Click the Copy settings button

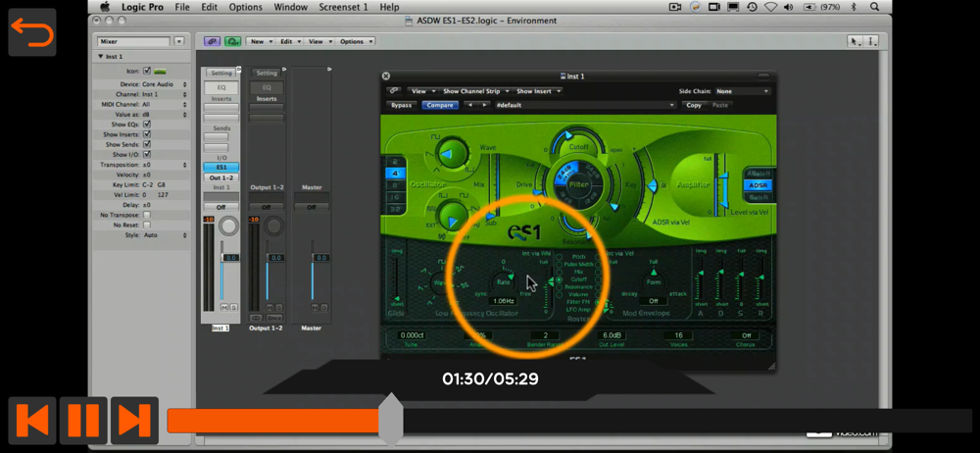coord(694,105)
